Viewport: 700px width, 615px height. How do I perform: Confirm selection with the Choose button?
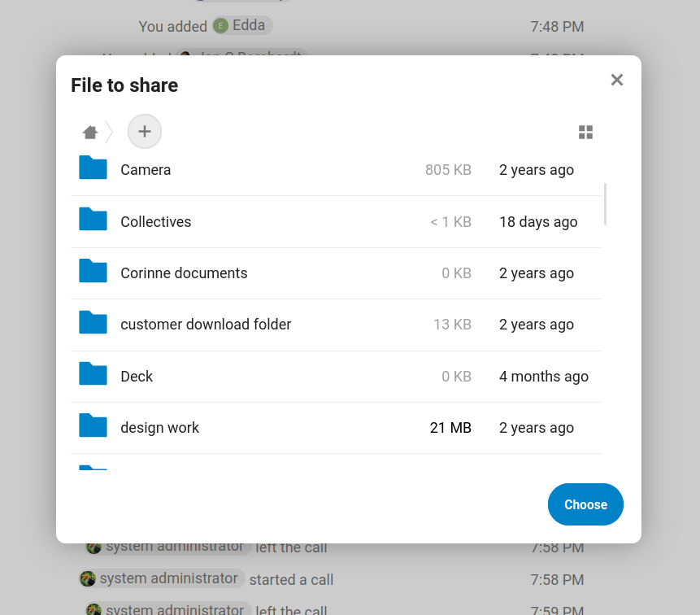coord(585,504)
